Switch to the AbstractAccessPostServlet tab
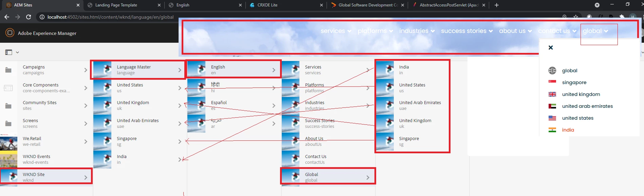 (x=449, y=5)
